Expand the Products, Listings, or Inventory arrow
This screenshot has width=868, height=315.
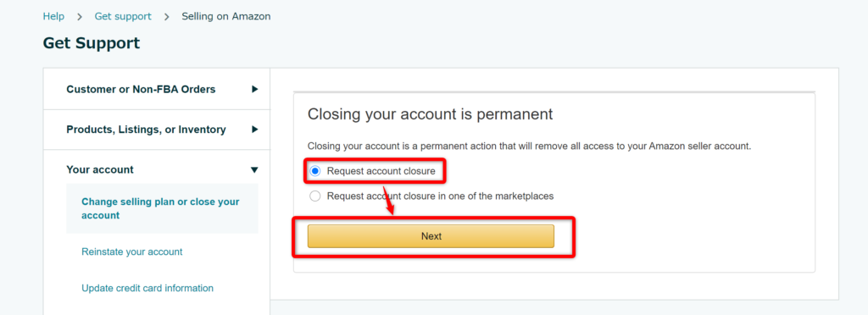click(x=254, y=130)
